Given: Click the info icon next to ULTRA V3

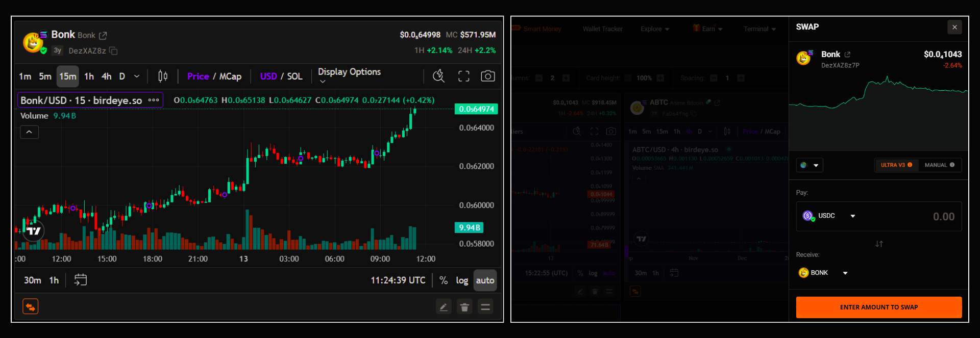Looking at the screenshot, I should point(910,165).
